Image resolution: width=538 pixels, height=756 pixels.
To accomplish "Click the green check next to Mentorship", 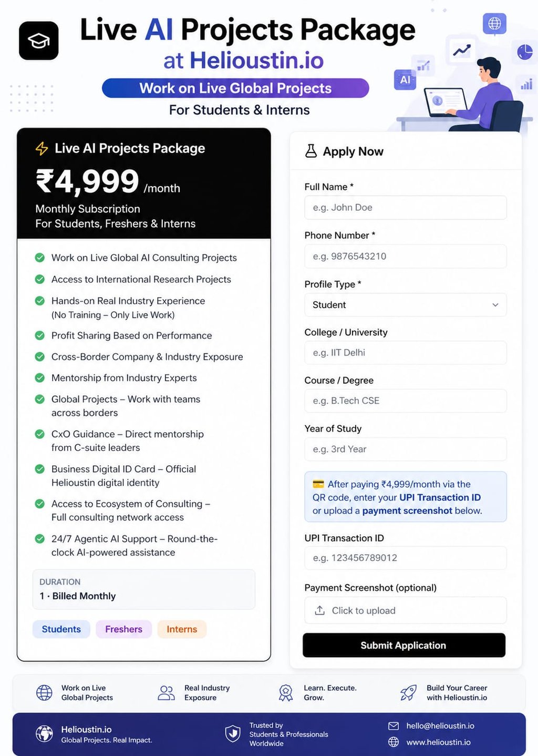I will pyautogui.click(x=39, y=377).
